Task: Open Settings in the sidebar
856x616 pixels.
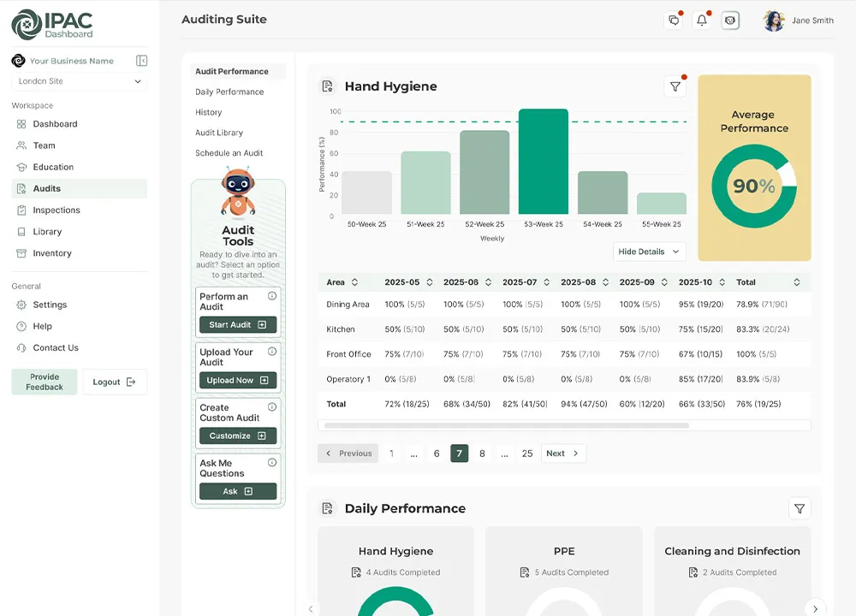Action: click(79, 305)
